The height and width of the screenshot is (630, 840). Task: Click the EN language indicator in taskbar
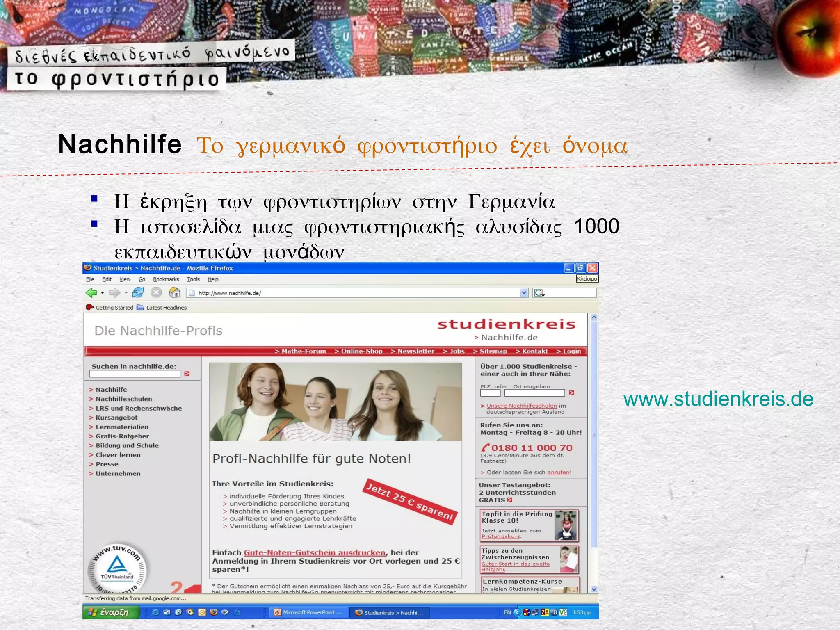[507, 612]
